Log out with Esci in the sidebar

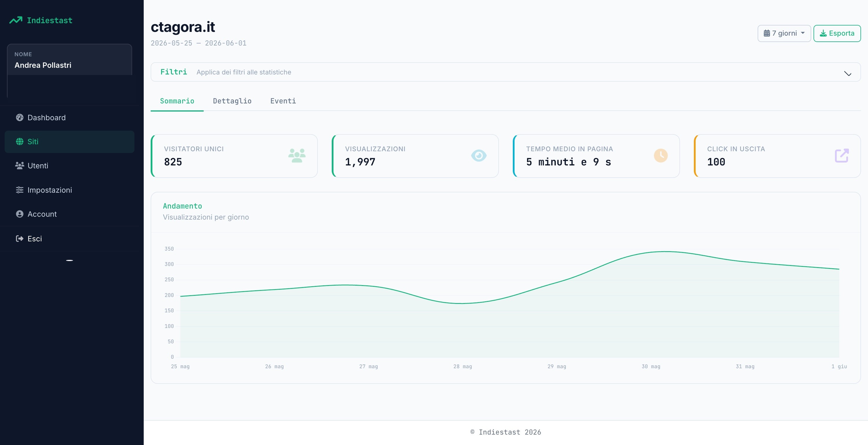(x=70, y=238)
